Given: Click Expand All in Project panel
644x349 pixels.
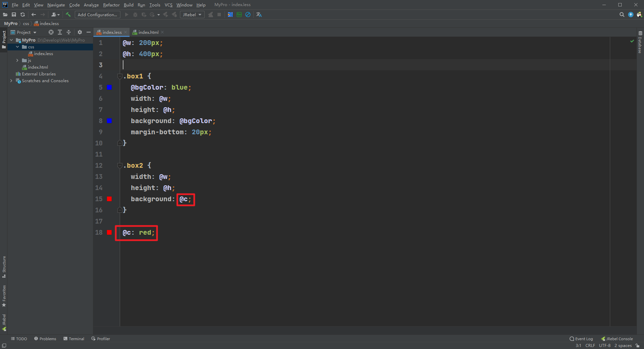Looking at the screenshot, I should coord(60,32).
